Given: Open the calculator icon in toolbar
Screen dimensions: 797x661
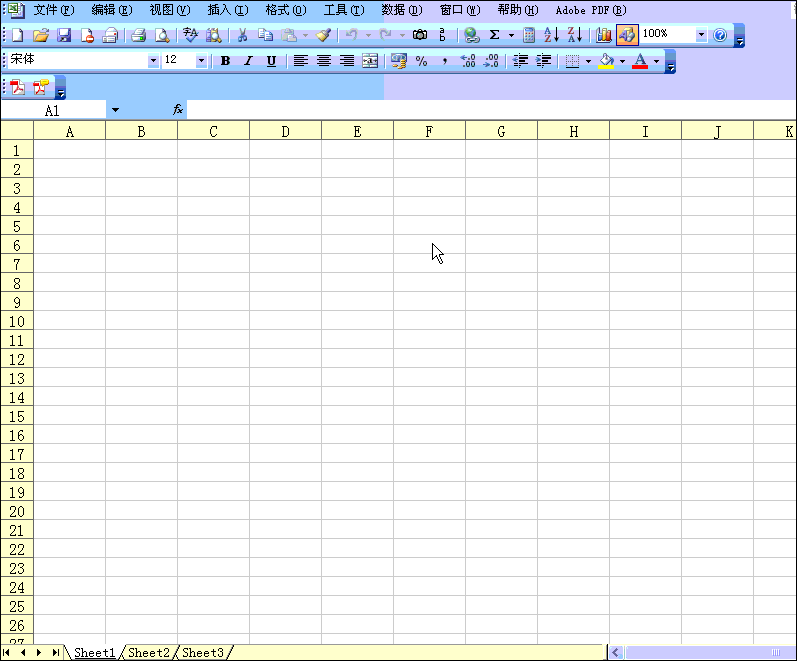Looking at the screenshot, I should [x=529, y=35].
